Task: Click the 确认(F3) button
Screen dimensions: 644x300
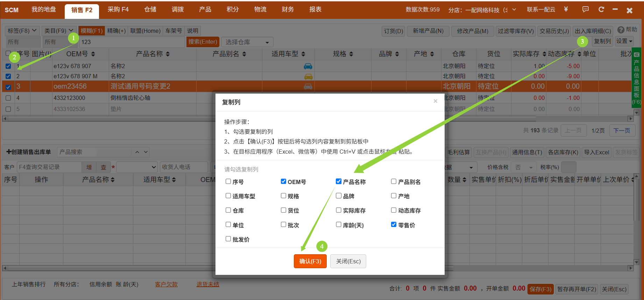Action: pyautogui.click(x=310, y=261)
